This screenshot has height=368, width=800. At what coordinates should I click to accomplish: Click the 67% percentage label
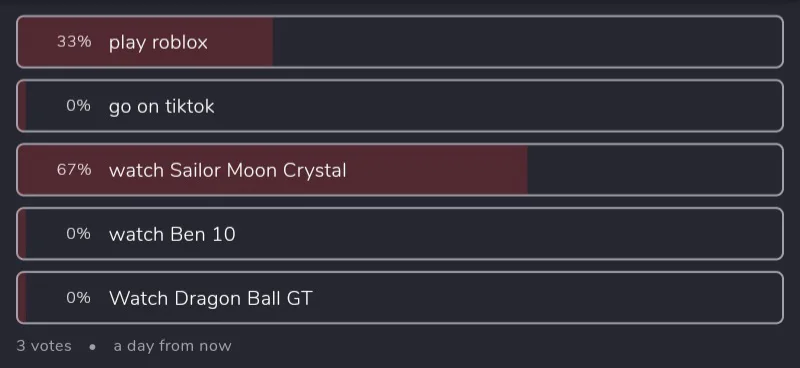(74, 170)
